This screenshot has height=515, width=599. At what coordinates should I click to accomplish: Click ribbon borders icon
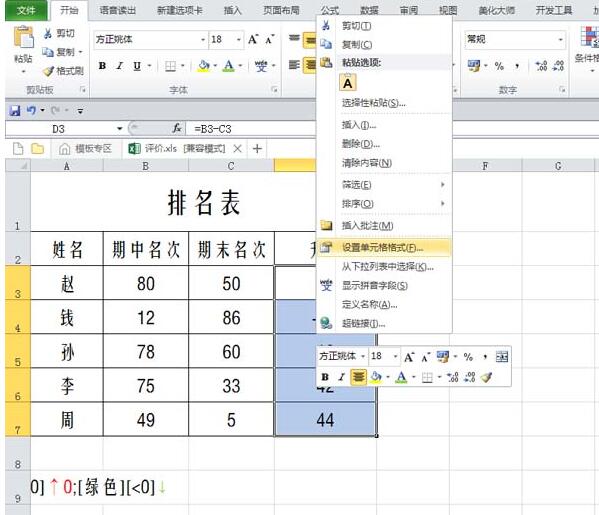(170, 66)
